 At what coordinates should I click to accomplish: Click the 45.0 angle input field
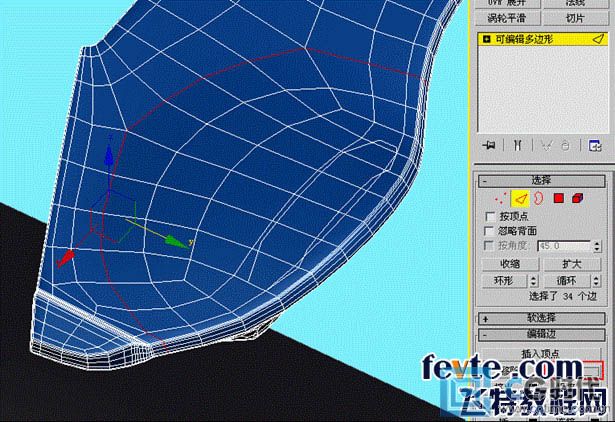[564, 246]
